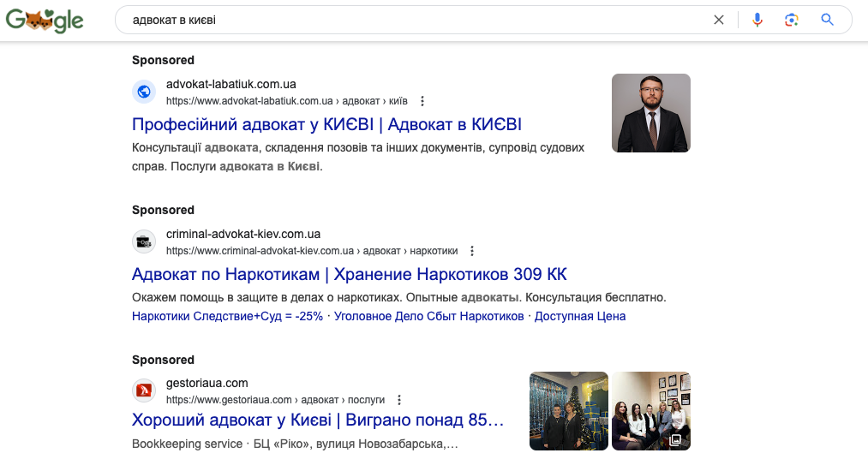
Task: Click team group photo thumbnail
Action: tap(651, 411)
